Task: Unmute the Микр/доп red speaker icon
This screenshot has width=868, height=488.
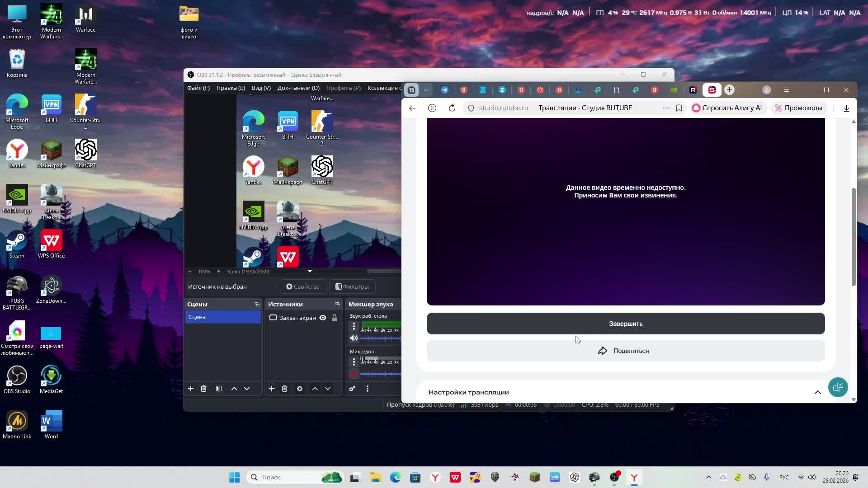Action: click(354, 374)
